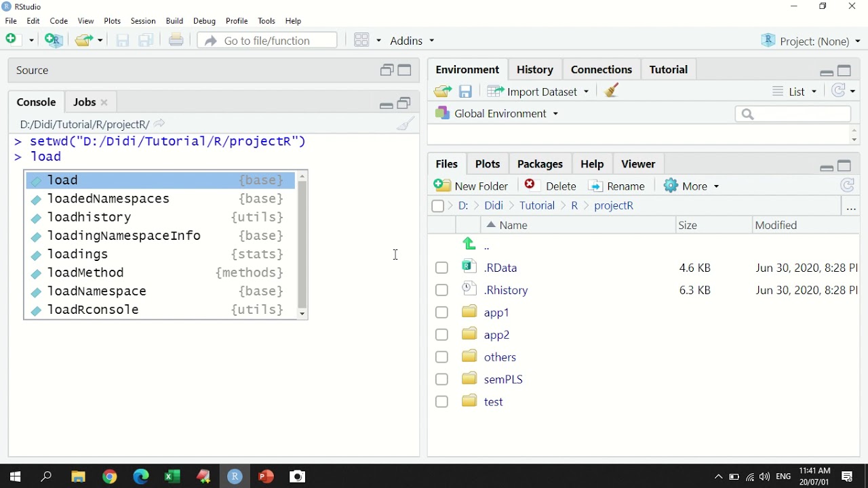Maximize the Files pane
The width and height of the screenshot is (868, 488).
pyautogui.click(x=844, y=165)
